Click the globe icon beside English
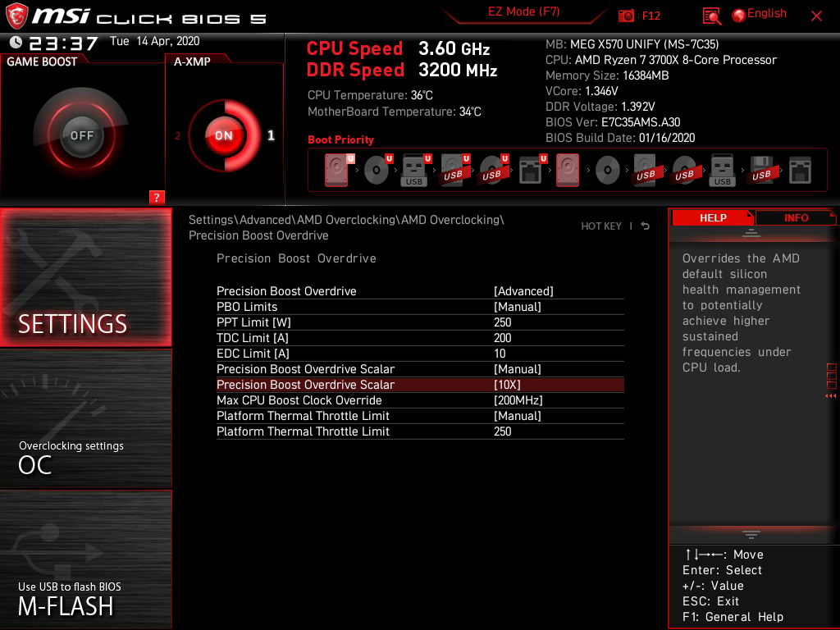Screen dimensions: 840x630 click(x=738, y=15)
